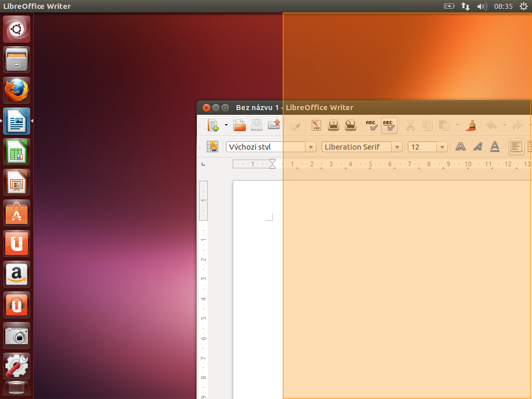Open the sound volume indicator
This screenshot has height=399, width=532.
pyautogui.click(x=482, y=6)
